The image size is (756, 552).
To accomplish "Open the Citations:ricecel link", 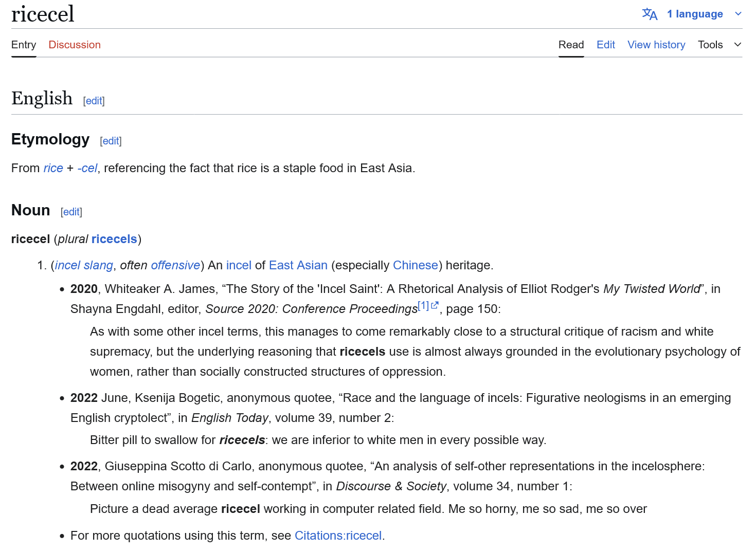I will click(338, 536).
